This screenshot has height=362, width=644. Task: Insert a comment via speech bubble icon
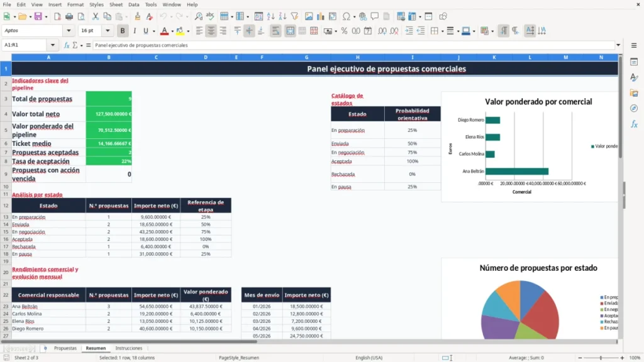[x=375, y=16]
